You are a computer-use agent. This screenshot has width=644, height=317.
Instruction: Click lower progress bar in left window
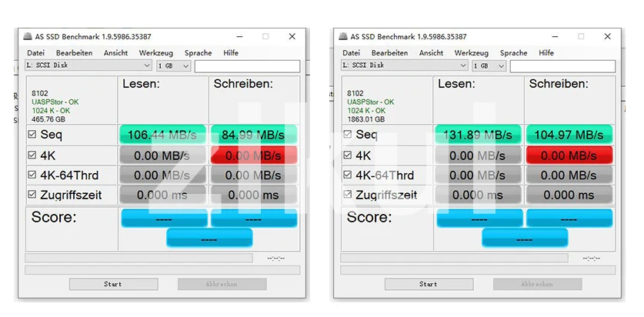click(162, 270)
